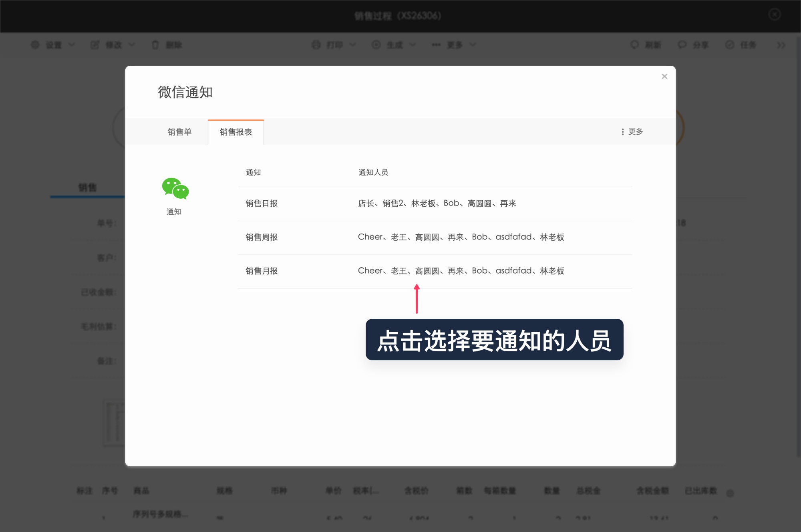Switch to the 销售单 tab

180,131
